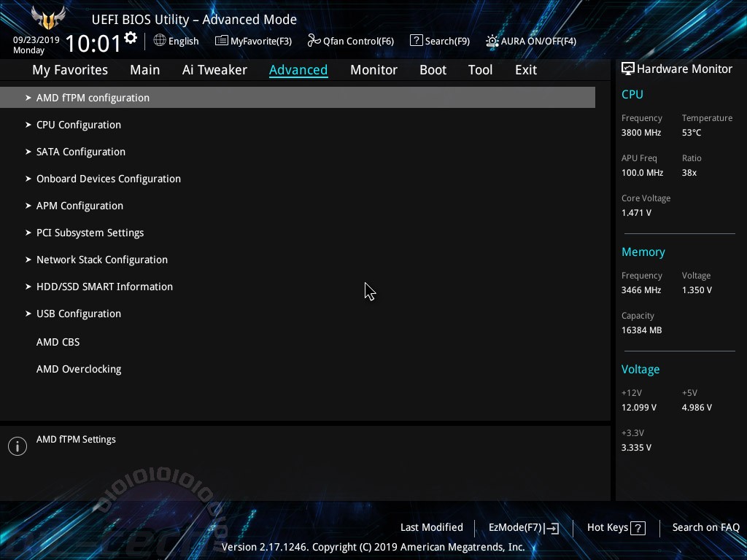Change language via English button
747x560 pixels.
[183, 41]
